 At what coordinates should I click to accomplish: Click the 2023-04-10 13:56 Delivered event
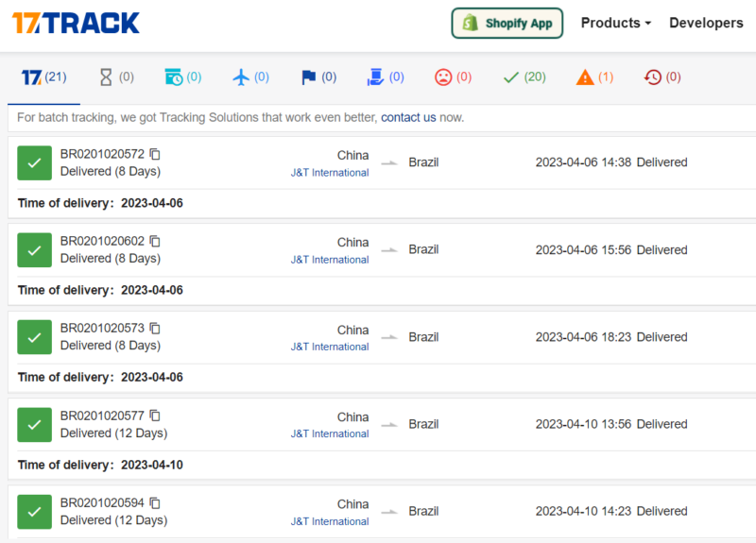[x=611, y=424]
